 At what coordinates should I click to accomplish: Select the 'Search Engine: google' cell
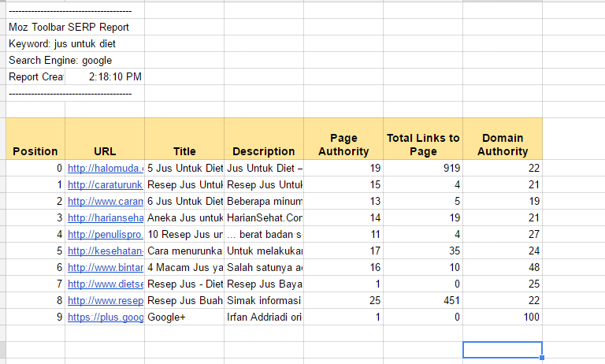61,60
